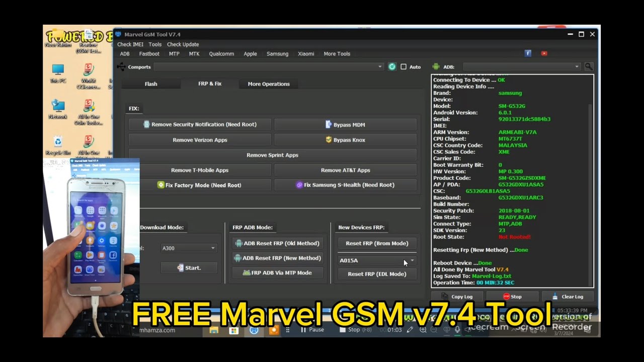Open the Comports dropdown list
Image resolution: width=644 pixels, height=362 pixels.
pyautogui.click(x=380, y=66)
